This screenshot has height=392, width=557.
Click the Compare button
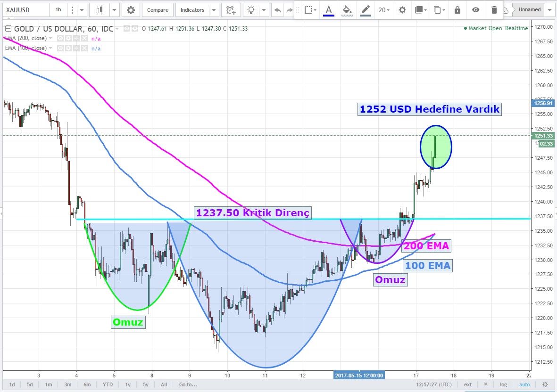pos(158,10)
